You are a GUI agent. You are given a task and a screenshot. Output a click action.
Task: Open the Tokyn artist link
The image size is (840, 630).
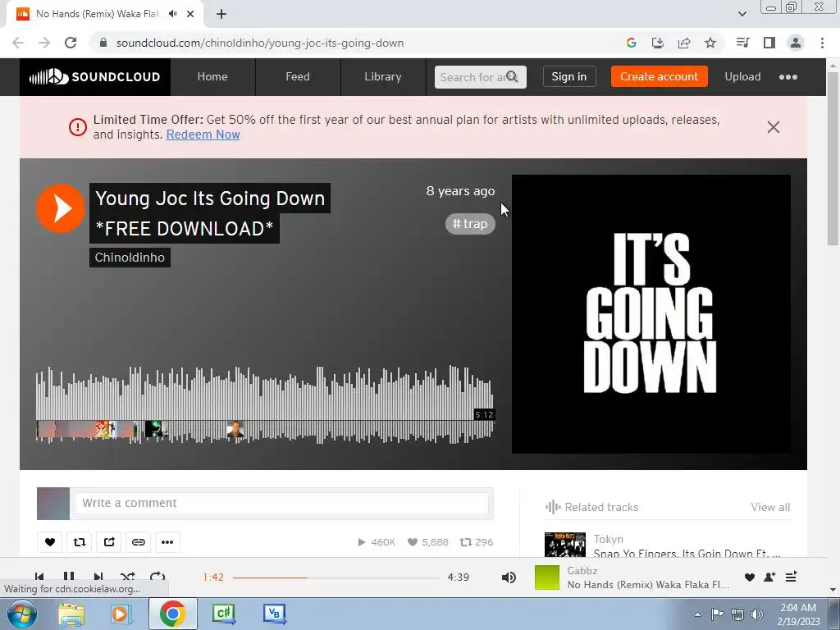pos(608,539)
